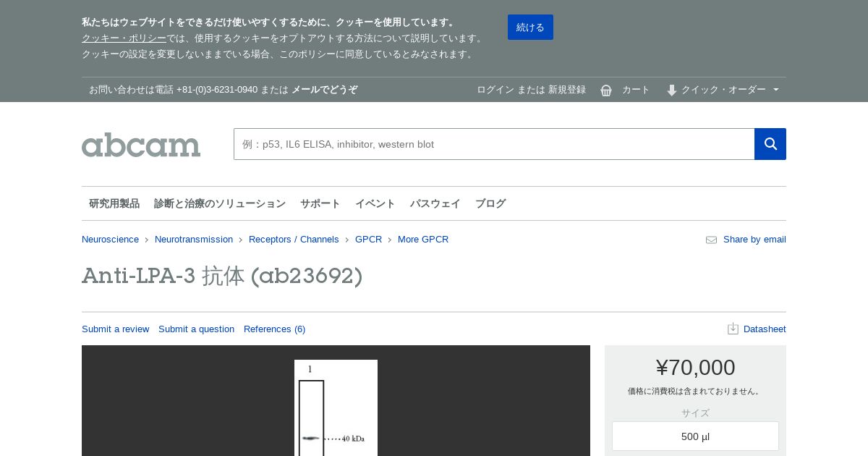Open the 500 µl size selector

695,436
